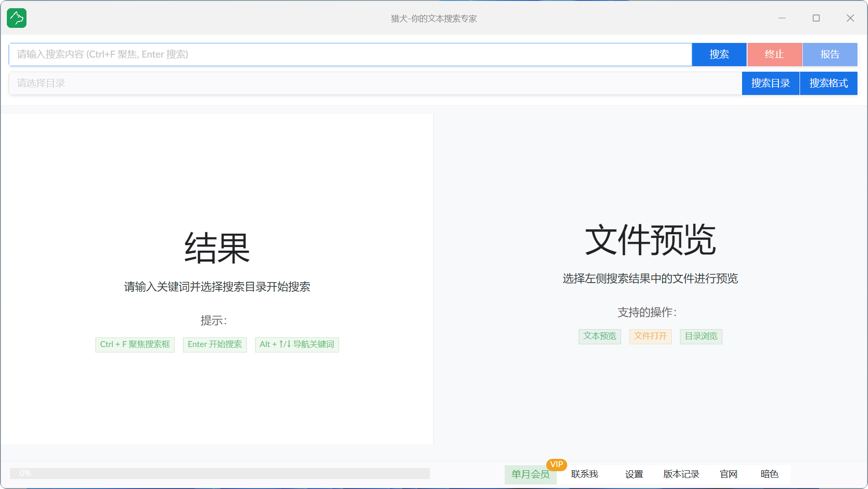Open 设置 settings

[x=634, y=474]
